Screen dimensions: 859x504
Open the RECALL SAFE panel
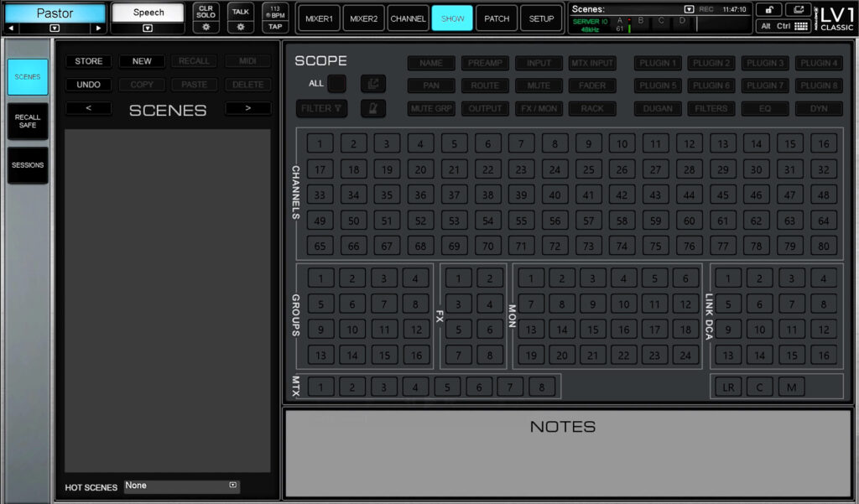[27, 122]
